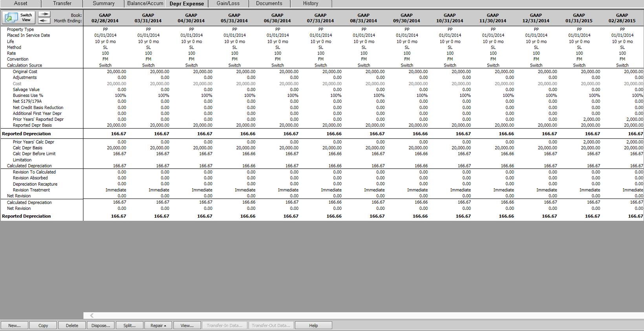Click the Delete button
This screenshot has width=644, height=331.
[x=72, y=326]
